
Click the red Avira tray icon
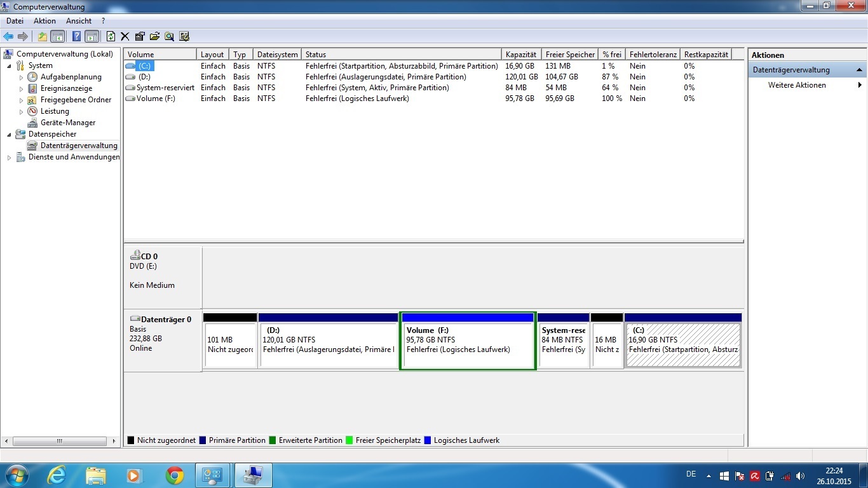tap(755, 476)
